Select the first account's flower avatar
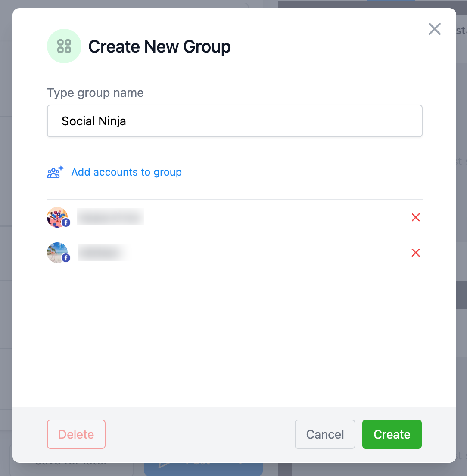467x476 pixels. point(56,216)
